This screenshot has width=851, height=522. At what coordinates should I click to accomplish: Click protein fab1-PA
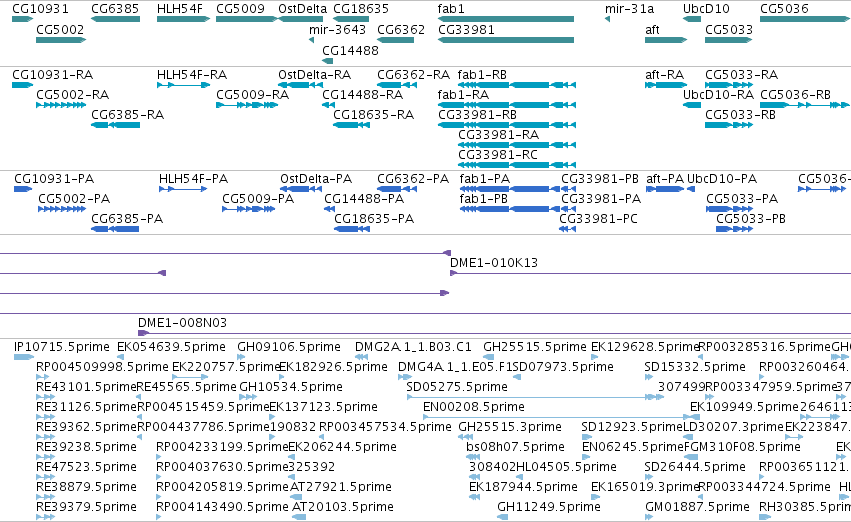[485, 179]
